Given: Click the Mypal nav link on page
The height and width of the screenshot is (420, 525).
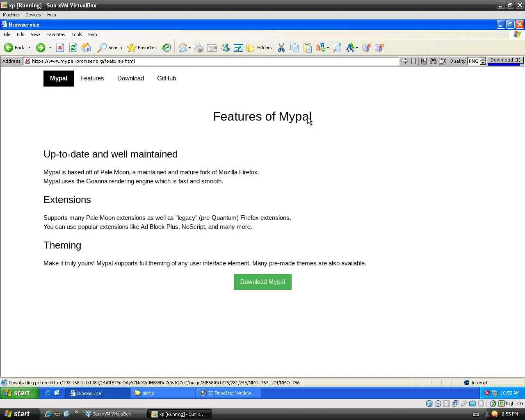Looking at the screenshot, I should 59,78.
